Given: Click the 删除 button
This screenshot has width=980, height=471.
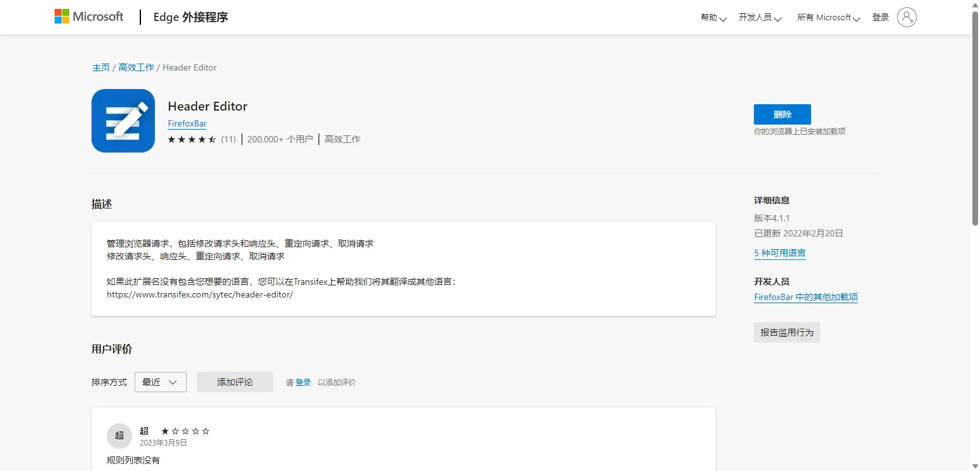Looking at the screenshot, I should (782, 114).
